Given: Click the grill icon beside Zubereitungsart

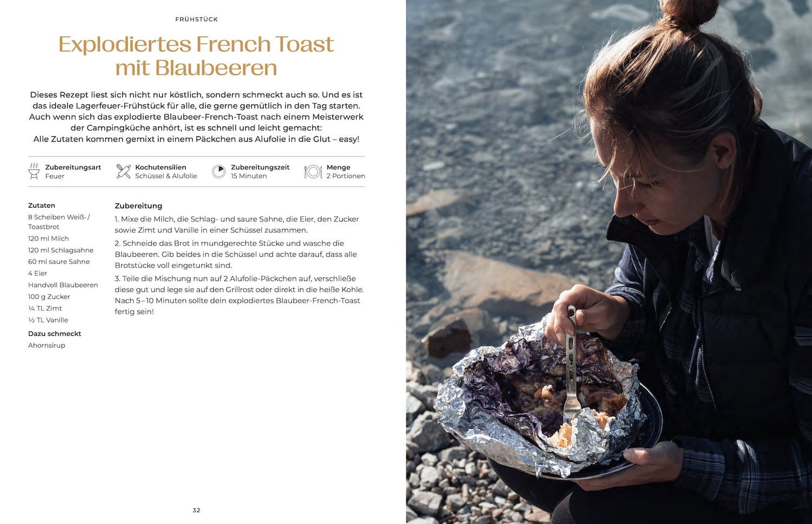Looking at the screenshot, I should coord(34,171).
